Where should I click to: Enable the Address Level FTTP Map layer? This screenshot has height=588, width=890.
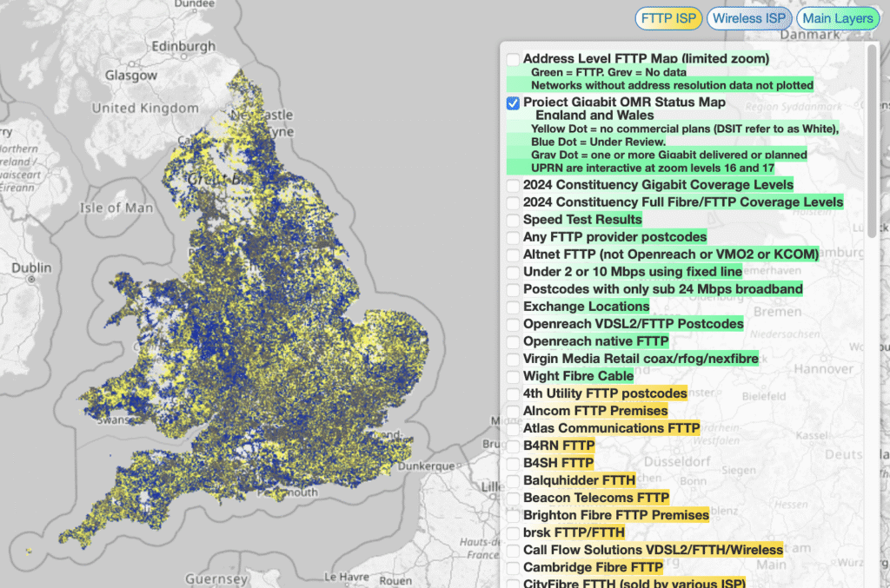pos(512,58)
